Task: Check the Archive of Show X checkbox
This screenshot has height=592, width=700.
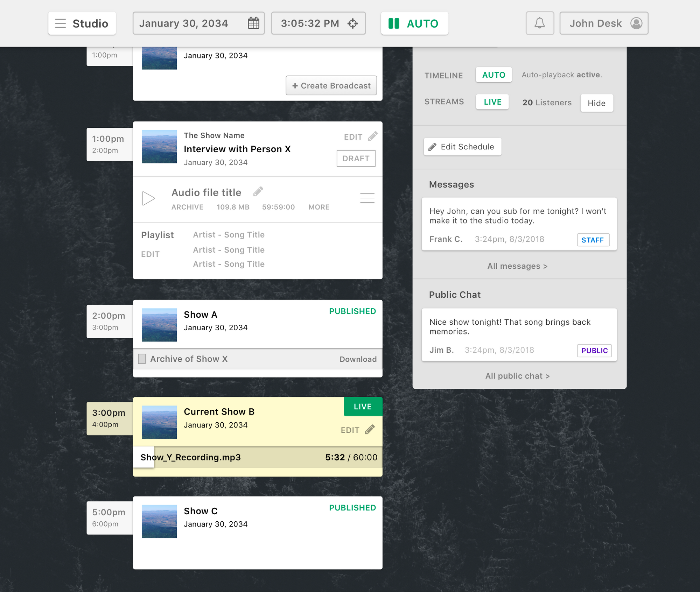Action: point(142,359)
